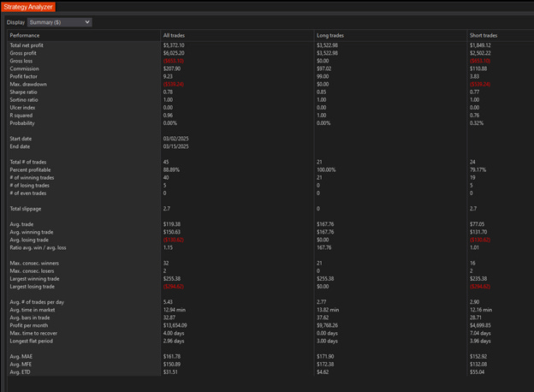Image resolution: width=534 pixels, height=392 pixels.
Task: Select the Largest losing trade label
Action: coord(32,287)
